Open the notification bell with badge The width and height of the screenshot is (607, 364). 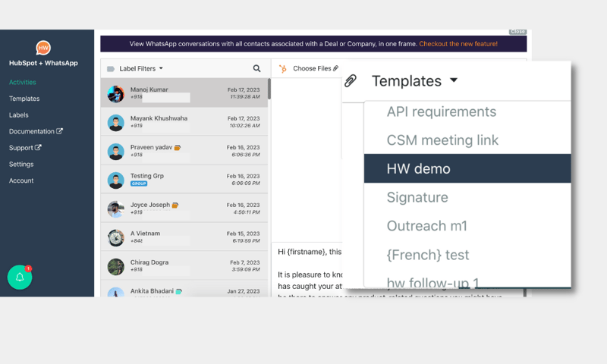point(20,277)
